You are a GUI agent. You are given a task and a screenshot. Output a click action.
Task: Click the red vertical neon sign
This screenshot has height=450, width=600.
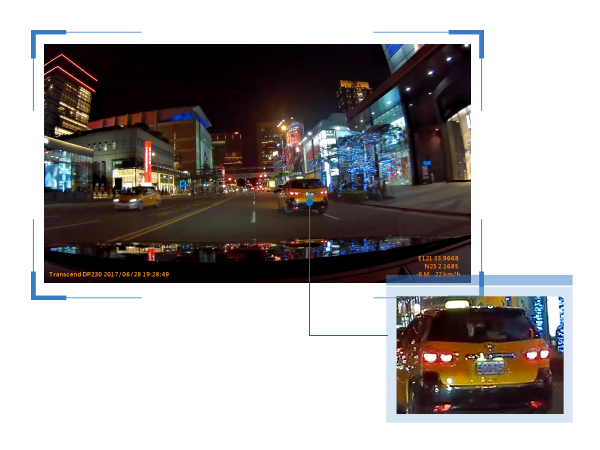[x=148, y=161]
